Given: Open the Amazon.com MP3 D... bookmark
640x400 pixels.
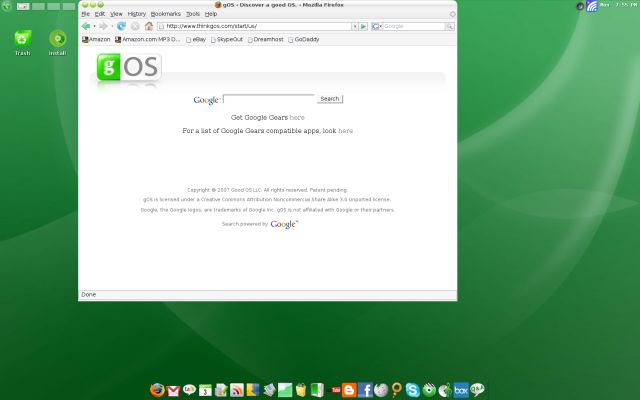Looking at the screenshot, I should click(x=148, y=40).
